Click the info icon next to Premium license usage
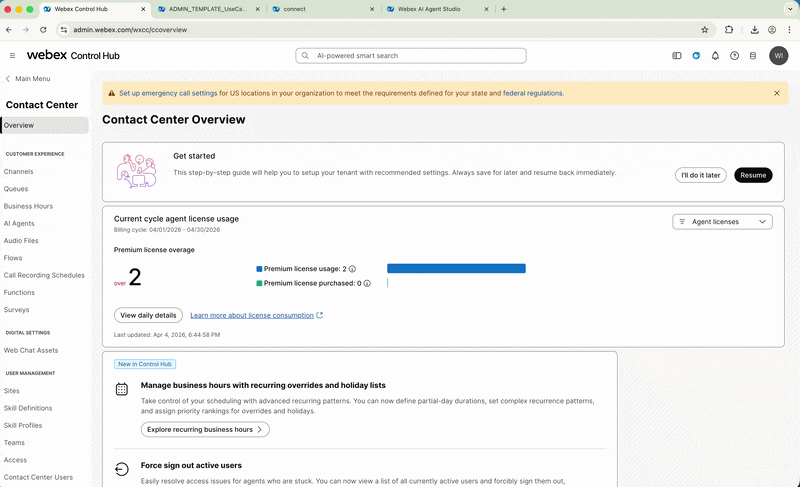This screenshot has height=487, width=800. pos(352,269)
